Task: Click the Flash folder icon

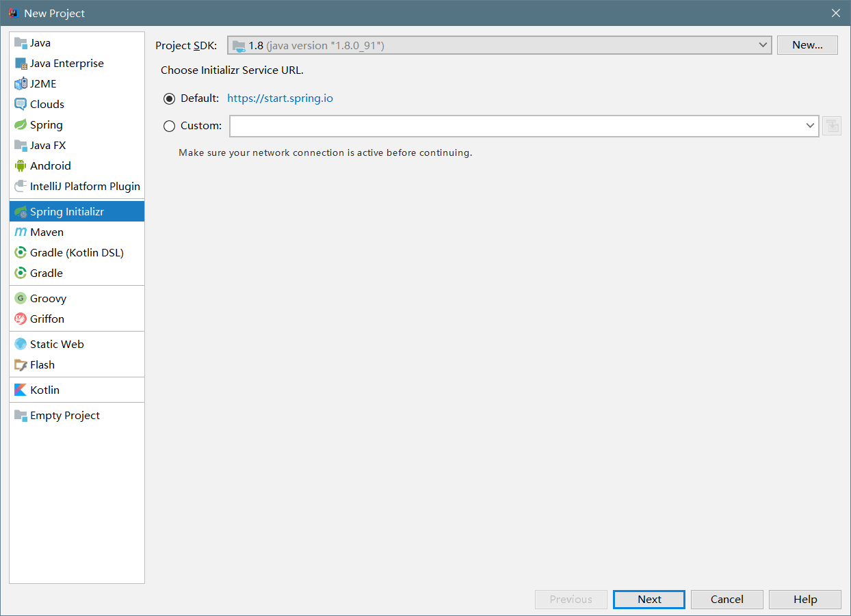Action: pos(21,365)
